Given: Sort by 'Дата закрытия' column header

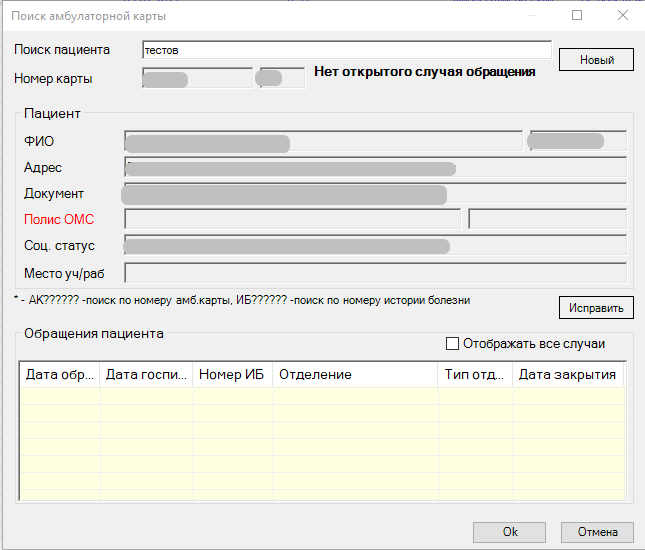Looking at the screenshot, I should pyautogui.click(x=568, y=374).
